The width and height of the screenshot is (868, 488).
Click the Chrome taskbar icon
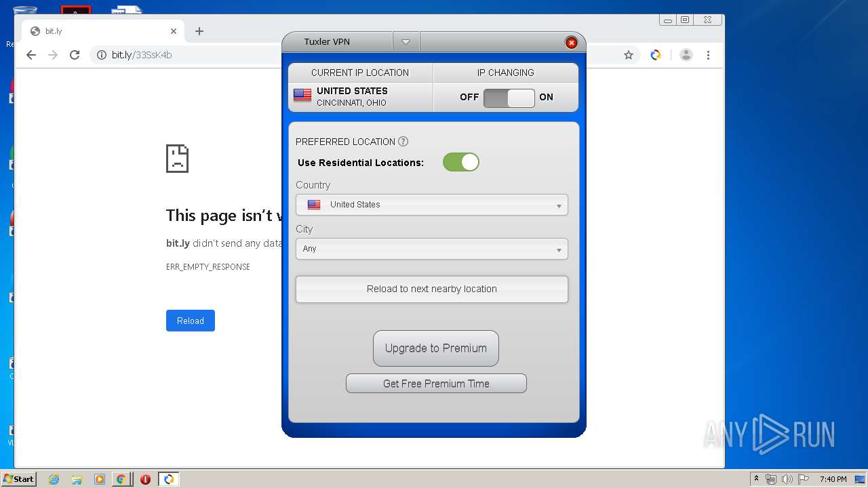[x=121, y=479]
